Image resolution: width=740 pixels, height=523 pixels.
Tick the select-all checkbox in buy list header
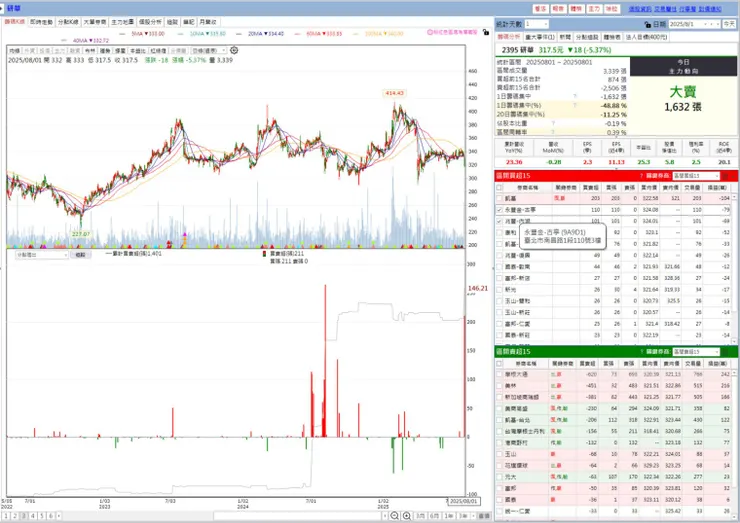click(499, 187)
